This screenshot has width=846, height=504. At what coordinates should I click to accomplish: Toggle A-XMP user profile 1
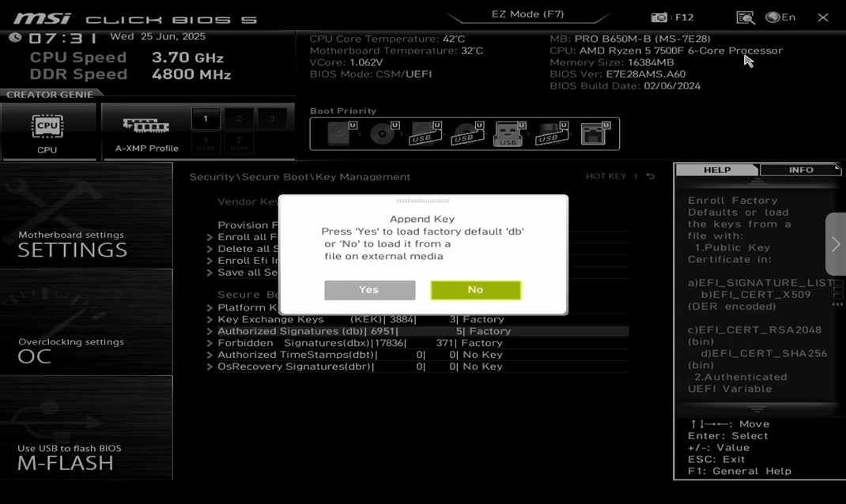click(x=206, y=143)
